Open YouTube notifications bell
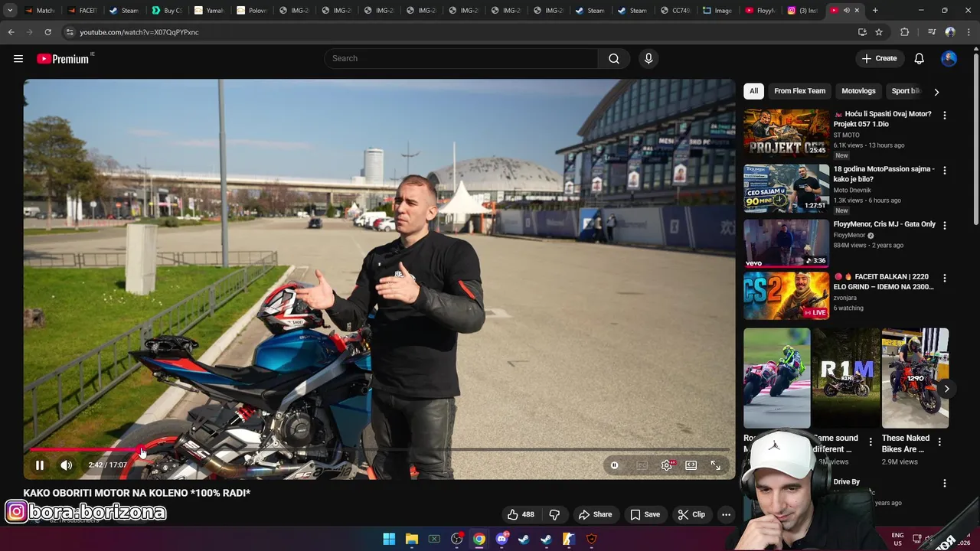980x551 pixels. click(920, 59)
